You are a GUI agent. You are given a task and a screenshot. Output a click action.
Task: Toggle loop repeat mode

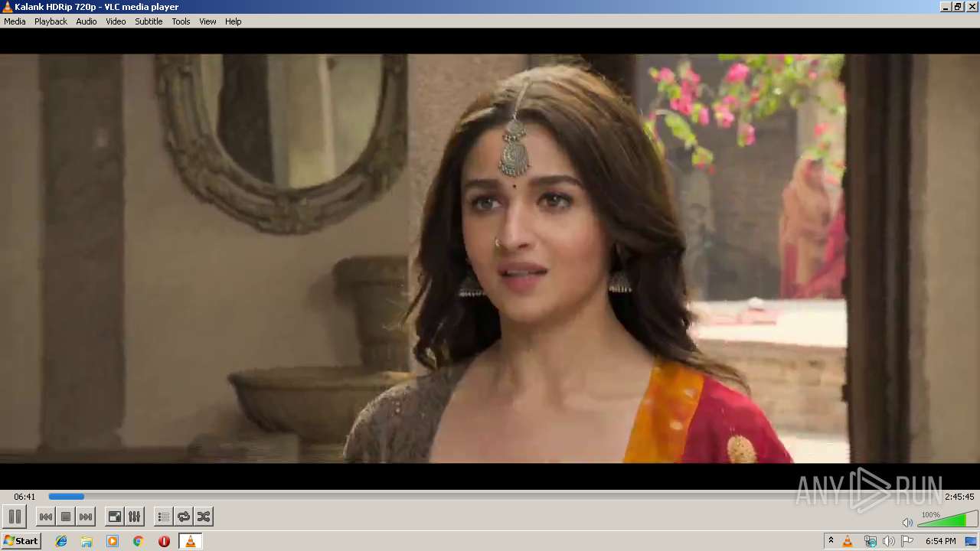click(x=184, y=517)
